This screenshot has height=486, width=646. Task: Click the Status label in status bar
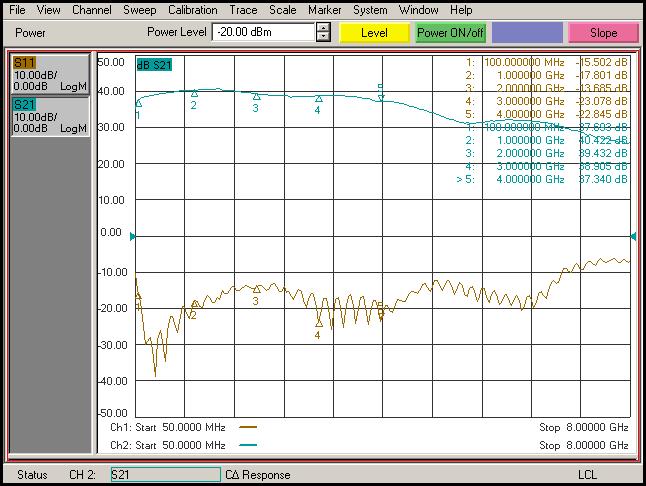tap(32, 475)
